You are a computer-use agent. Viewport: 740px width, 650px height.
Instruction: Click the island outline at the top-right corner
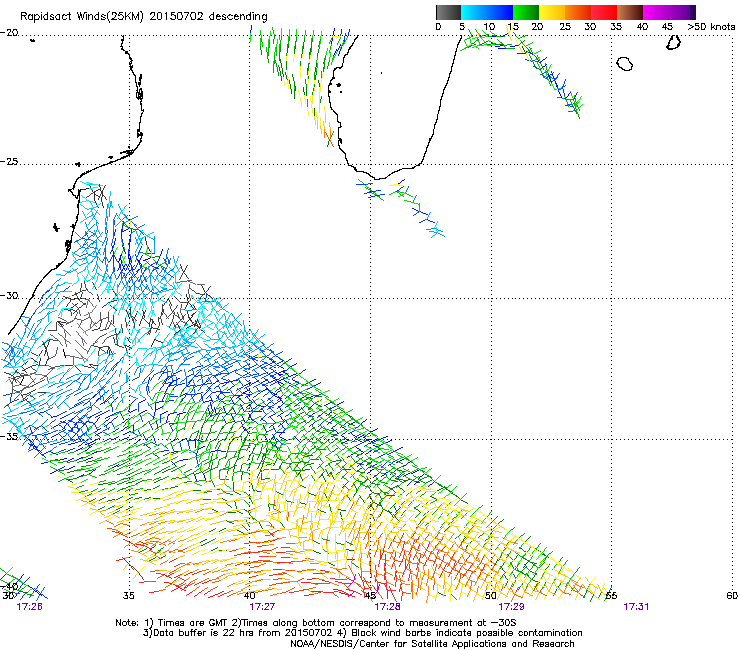click(673, 42)
